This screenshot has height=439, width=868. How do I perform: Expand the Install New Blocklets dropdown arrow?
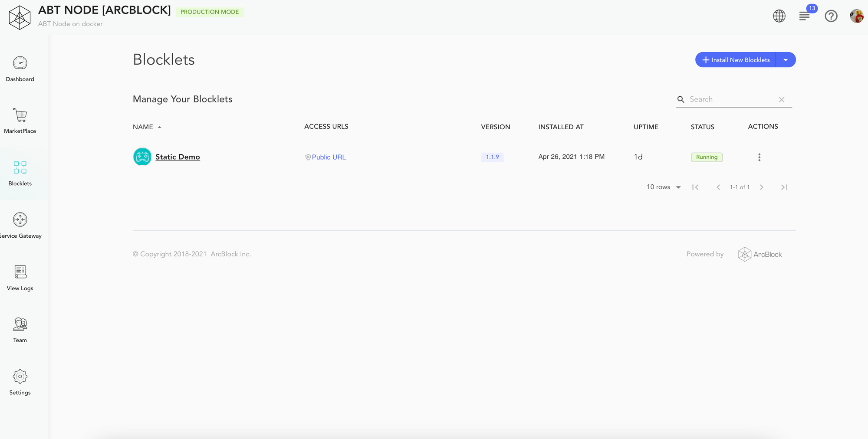[x=786, y=60]
